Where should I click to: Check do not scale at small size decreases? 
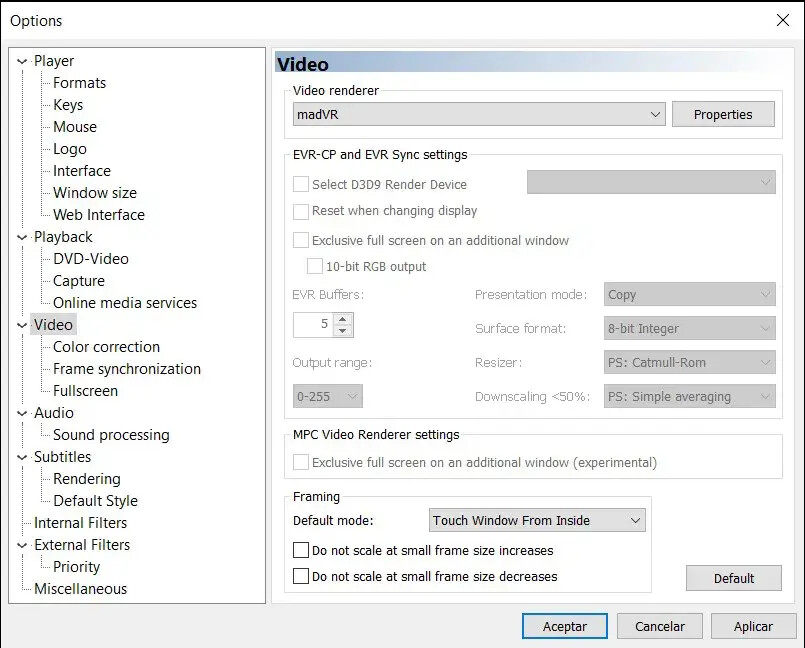(301, 577)
